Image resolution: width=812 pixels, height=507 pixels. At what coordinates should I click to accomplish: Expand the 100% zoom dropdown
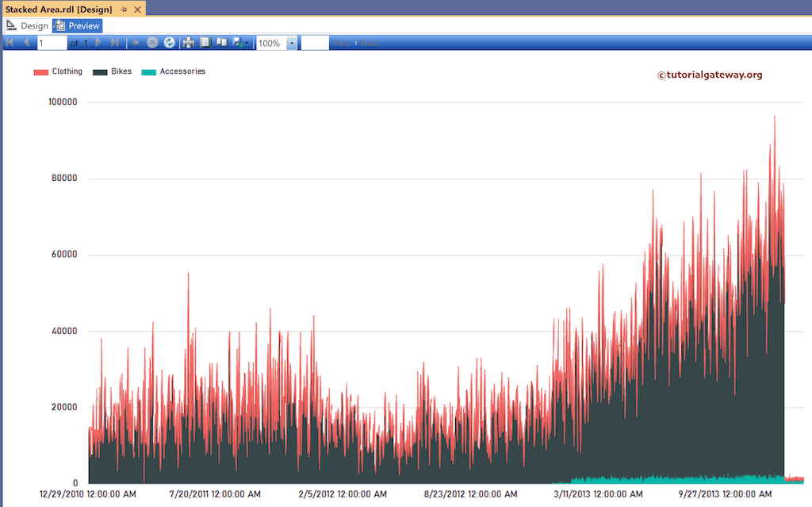[292, 43]
